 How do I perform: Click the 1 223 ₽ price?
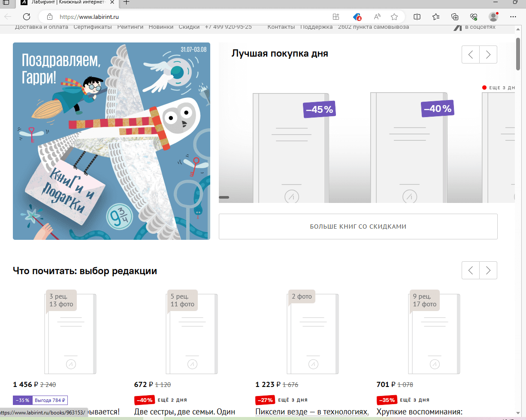coord(268,385)
